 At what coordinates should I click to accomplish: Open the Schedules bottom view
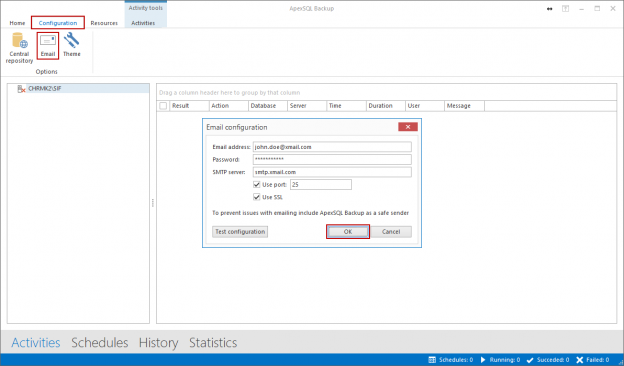[99, 343]
